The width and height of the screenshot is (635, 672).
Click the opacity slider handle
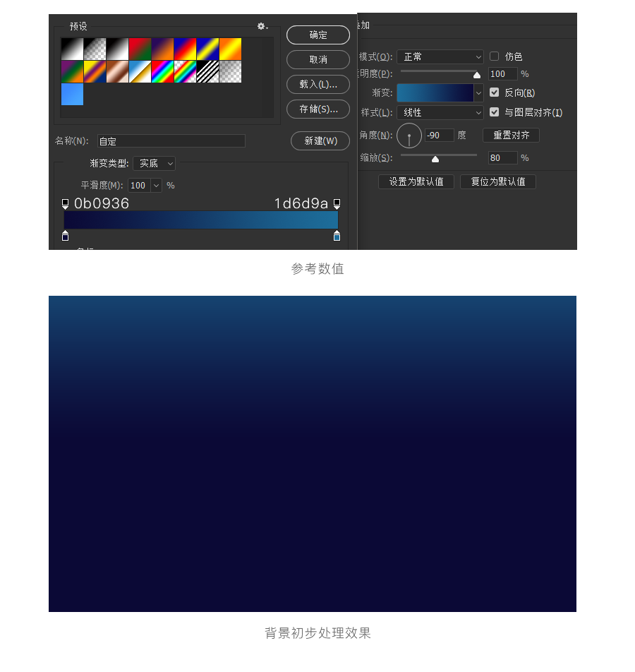point(477,75)
